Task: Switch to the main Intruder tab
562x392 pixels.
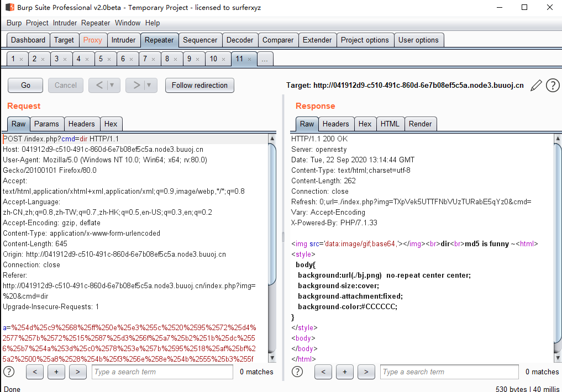Action: tap(123, 40)
